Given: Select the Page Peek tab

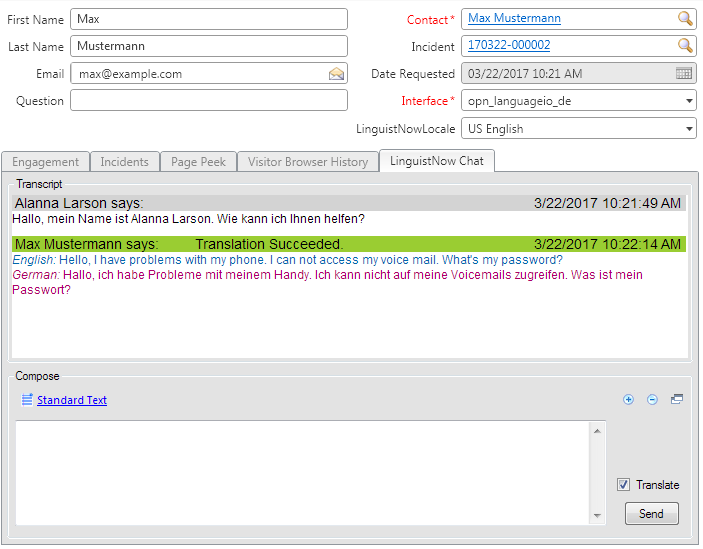Looking at the screenshot, I should click(x=198, y=162).
